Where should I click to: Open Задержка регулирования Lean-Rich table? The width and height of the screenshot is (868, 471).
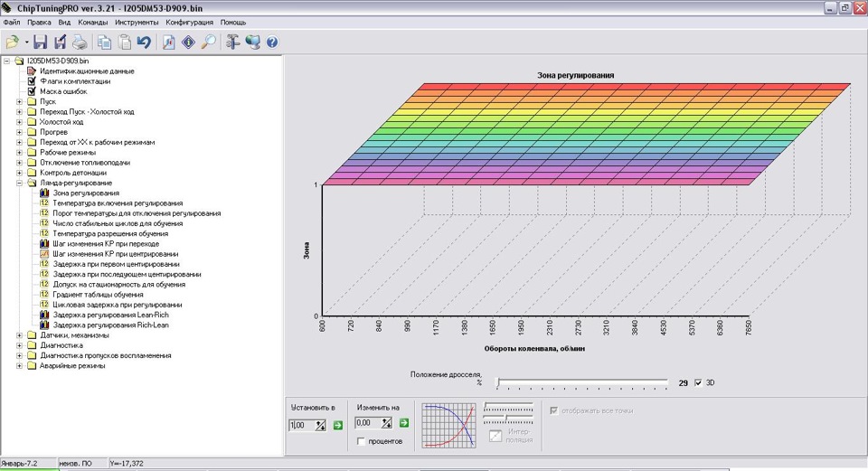pyautogui.click(x=110, y=315)
